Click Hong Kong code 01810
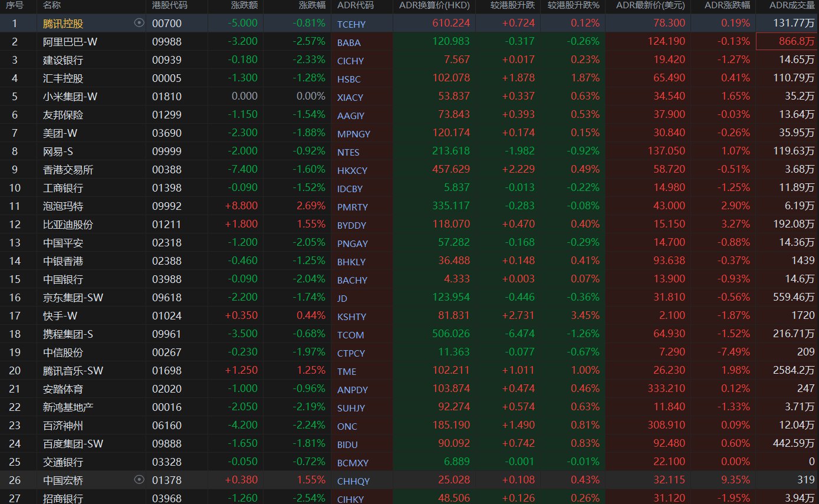This screenshot has width=819, height=504. click(167, 97)
